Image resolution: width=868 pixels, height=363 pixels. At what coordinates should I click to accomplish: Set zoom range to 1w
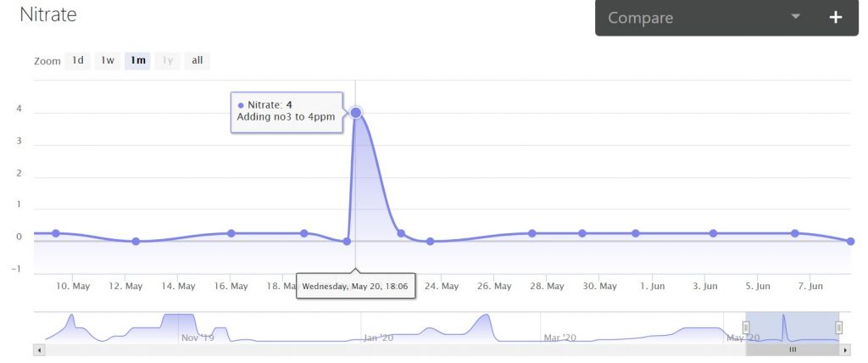click(108, 60)
